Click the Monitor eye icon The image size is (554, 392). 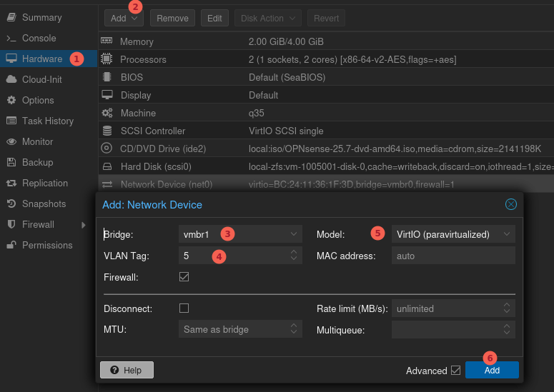(x=11, y=141)
